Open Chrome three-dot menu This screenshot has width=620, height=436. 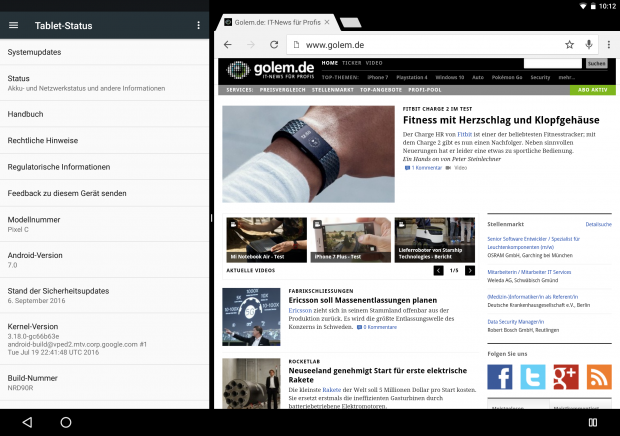pyautogui.click(x=608, y=45)
